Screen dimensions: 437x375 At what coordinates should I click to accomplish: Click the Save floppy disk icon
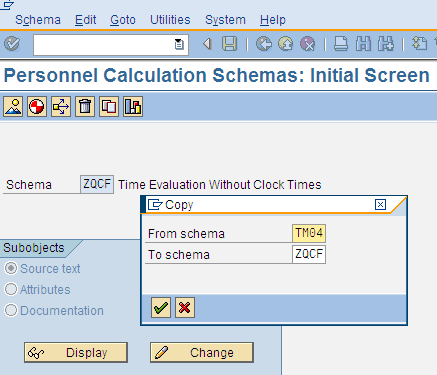pyautogui.click(x=229, y=44)
